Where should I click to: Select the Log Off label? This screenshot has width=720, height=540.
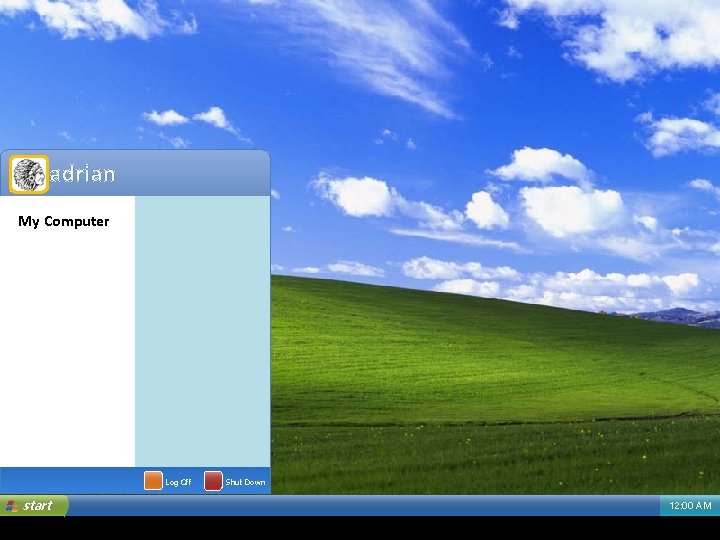[178, 482]
